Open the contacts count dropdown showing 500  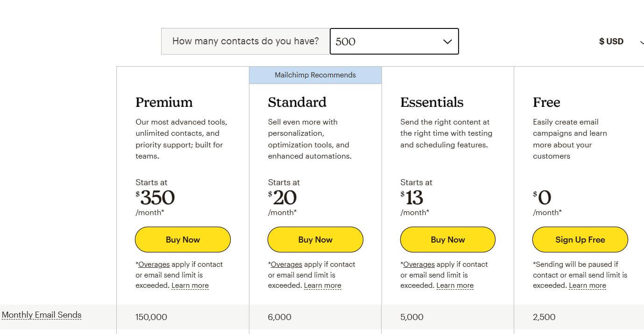point(394,41)
